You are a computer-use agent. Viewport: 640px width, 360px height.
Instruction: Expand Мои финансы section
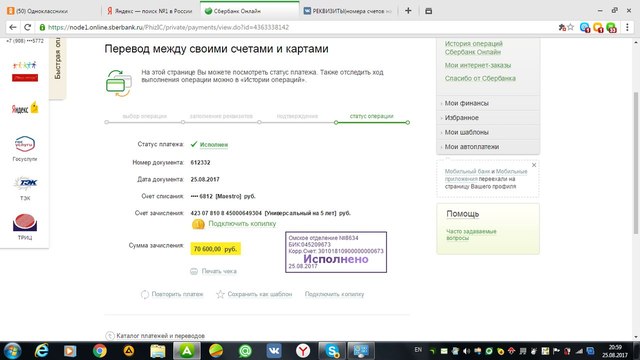(x=488, y=103)
